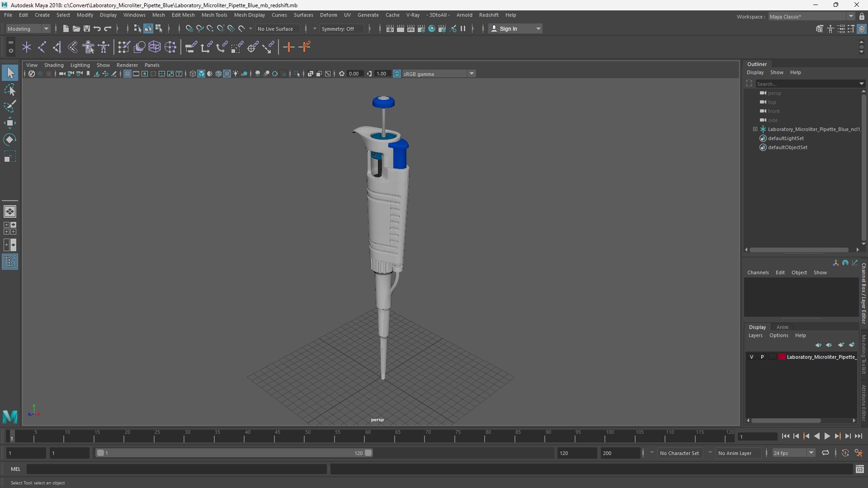Create new layer in Layer Editor
This screenshot has width=868, height=488.
(x=841, y=345)
